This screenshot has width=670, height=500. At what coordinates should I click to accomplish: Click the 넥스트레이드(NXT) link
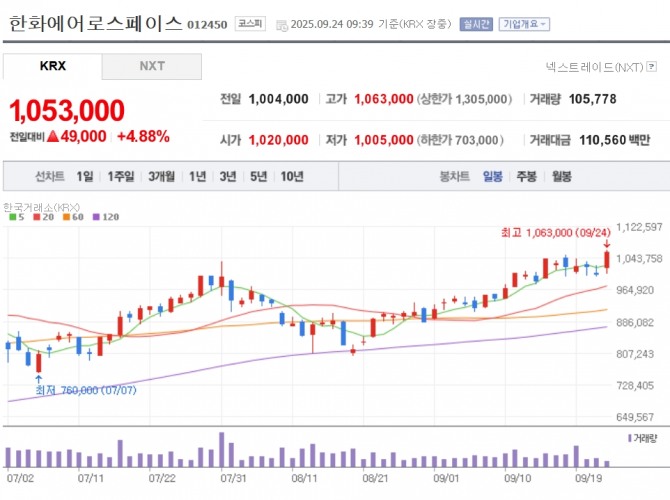click(x=594, y=67)
